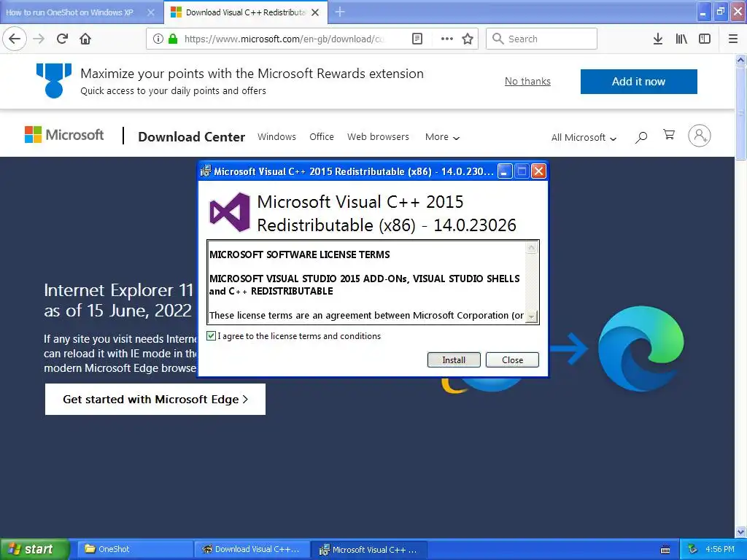Open the Windows nav item
This screenshot has height=560, width=747.
click(x=276, y=136)
